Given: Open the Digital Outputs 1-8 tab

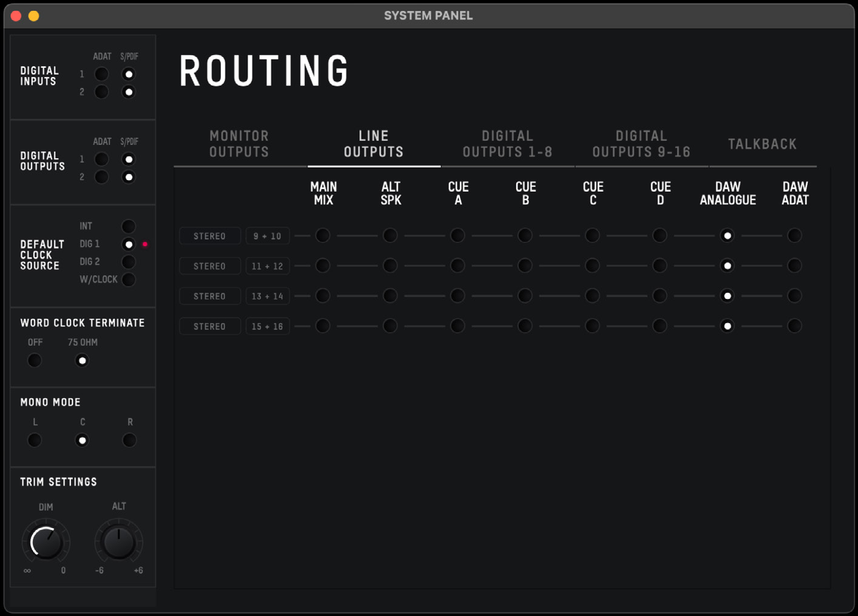Looking at the screenshot, I should pos(508,144).
